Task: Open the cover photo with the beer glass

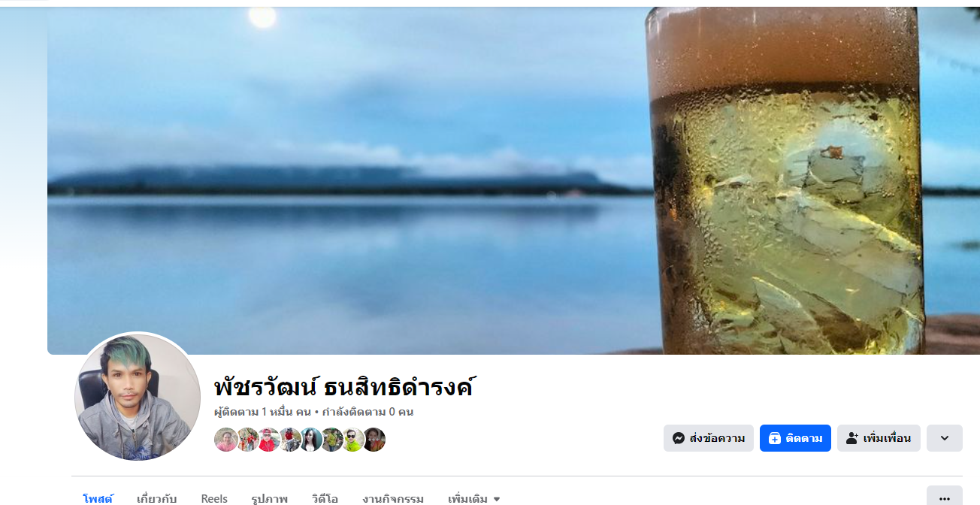Action: 513,180
